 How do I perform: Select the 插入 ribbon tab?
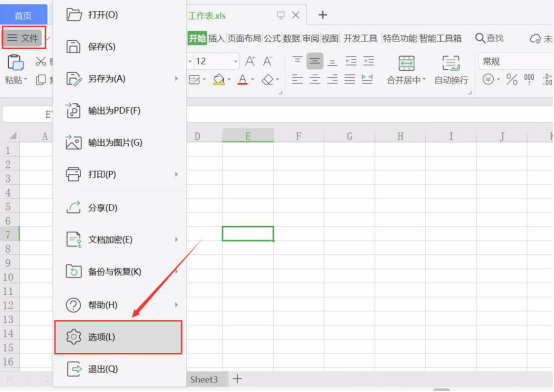[x=216, y=38]
